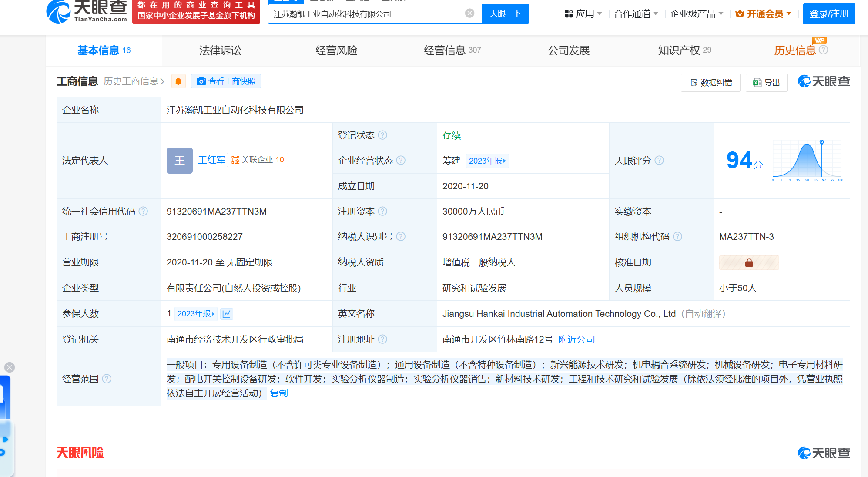Click help icon next to 纳税人识别号

click(x=401, y=236)
